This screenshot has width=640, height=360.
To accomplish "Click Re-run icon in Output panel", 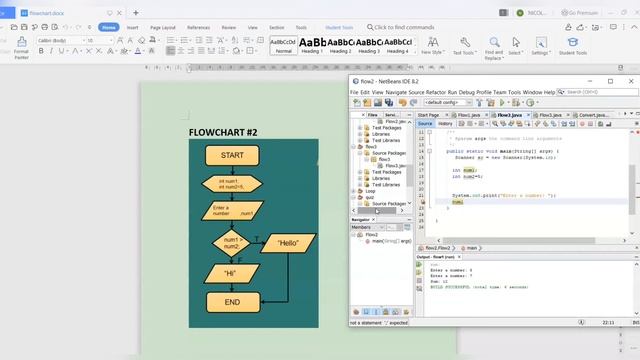I will point(419,264).
